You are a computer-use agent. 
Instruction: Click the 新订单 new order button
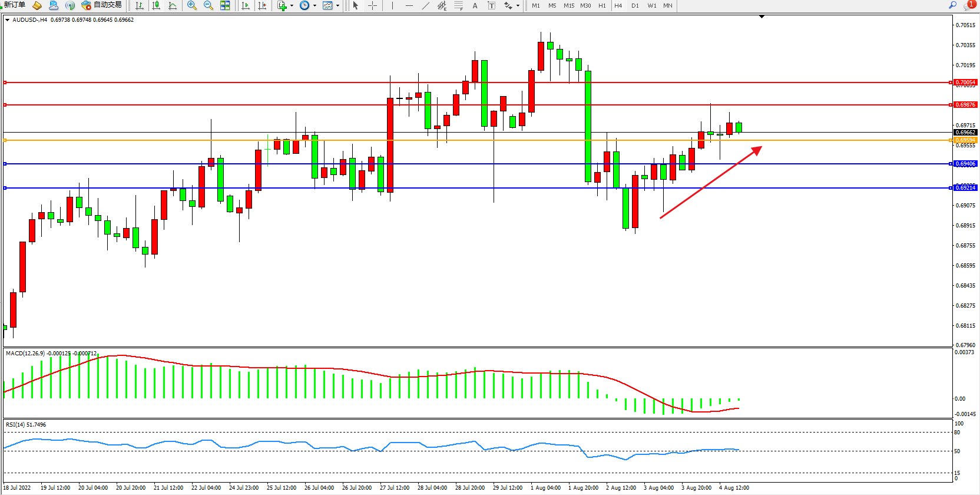pyautogui.click(x=14, y=5)
